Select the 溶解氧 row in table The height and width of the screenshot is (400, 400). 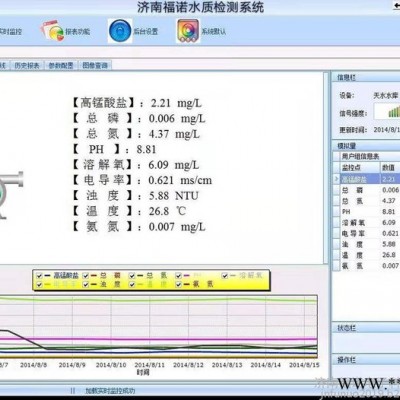[367, 223]
